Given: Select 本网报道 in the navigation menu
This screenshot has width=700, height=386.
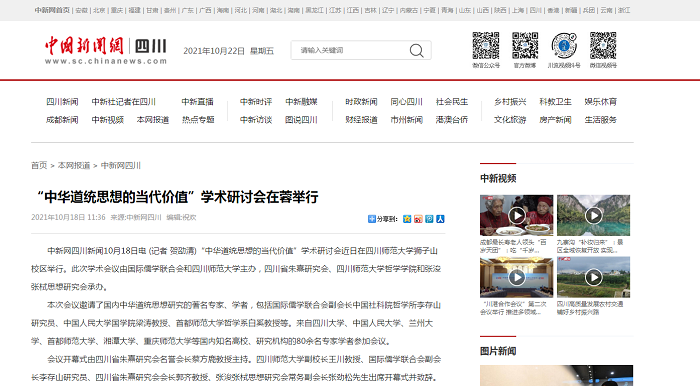Looking at the screenshot, I should point(153,120).
